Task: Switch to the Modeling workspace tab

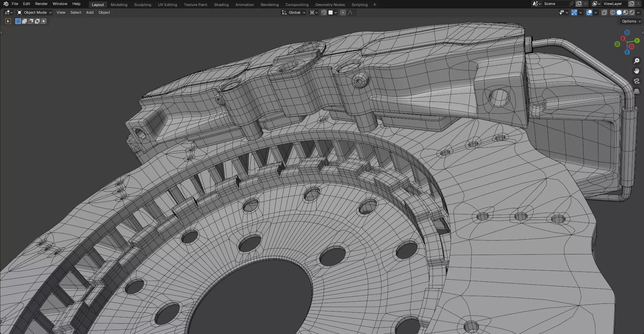Action: tap(119, 5)
